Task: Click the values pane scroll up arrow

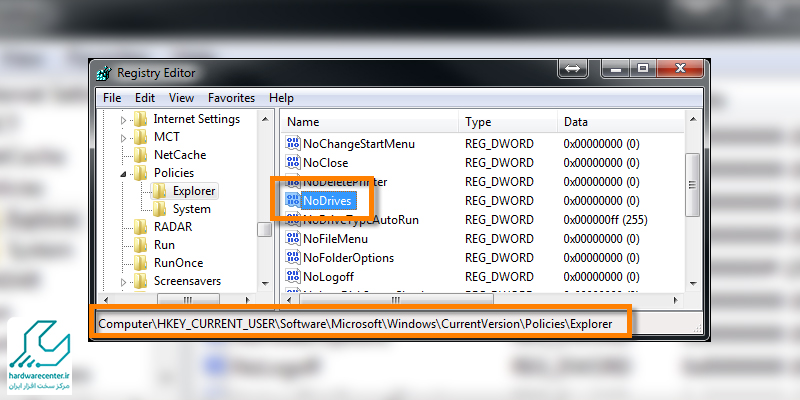Action: (693, 119)
